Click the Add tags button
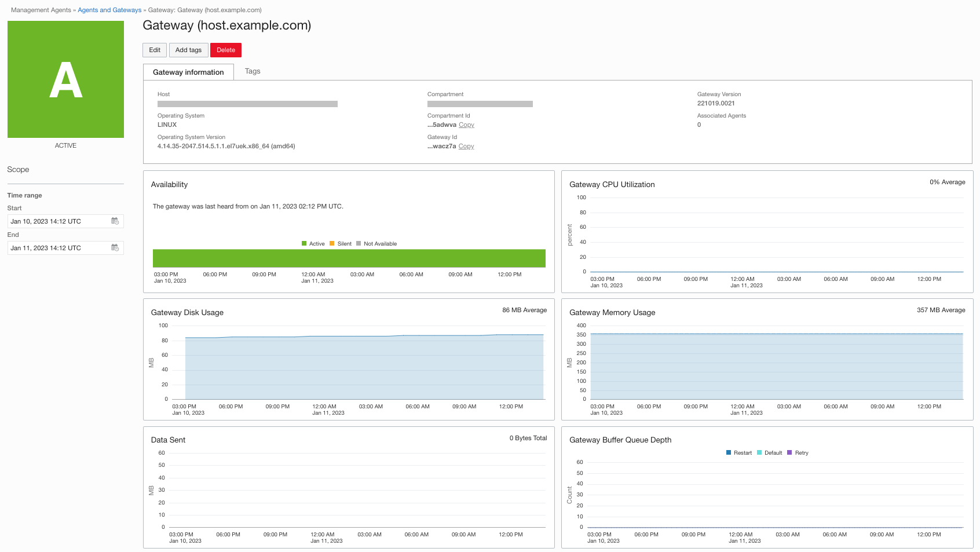980x552 pixels. [188, 50]
